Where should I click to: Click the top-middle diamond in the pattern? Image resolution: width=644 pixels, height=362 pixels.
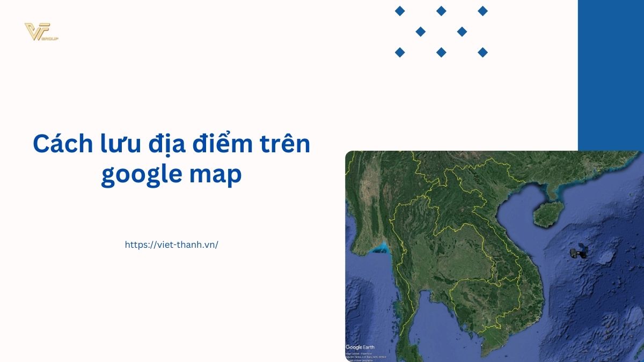point(441,11)
